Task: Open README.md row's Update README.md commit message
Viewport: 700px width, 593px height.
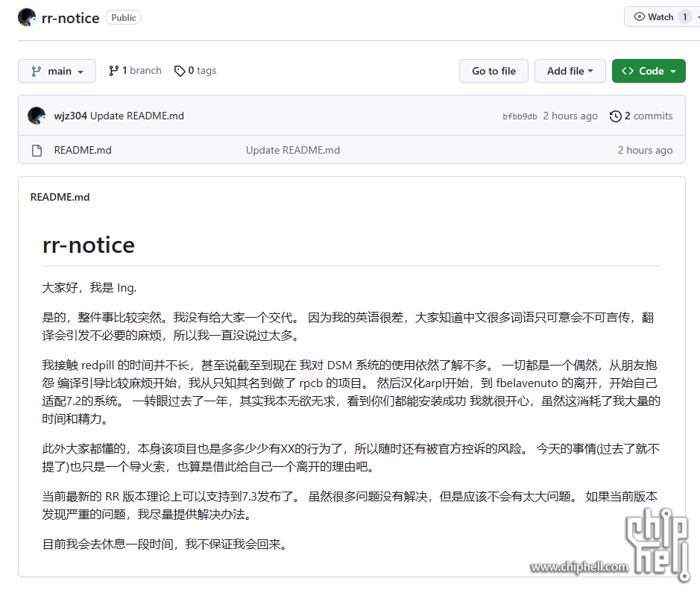Action: click(x=293, y=150)
